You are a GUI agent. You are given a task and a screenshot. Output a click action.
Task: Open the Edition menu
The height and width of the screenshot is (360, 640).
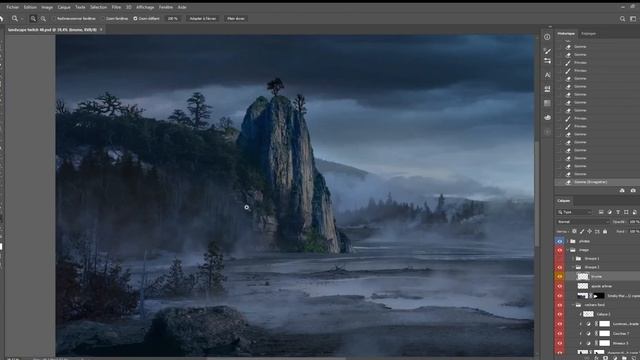30,7
